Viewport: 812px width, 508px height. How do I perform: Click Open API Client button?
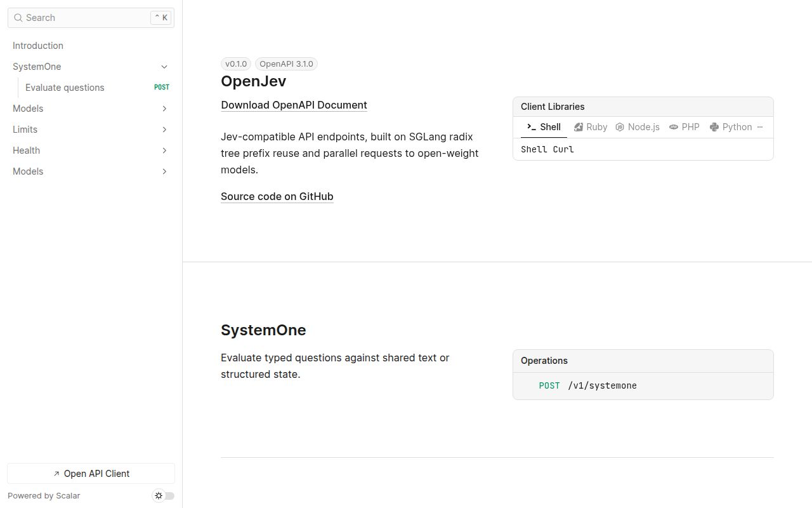click(91, 474)
